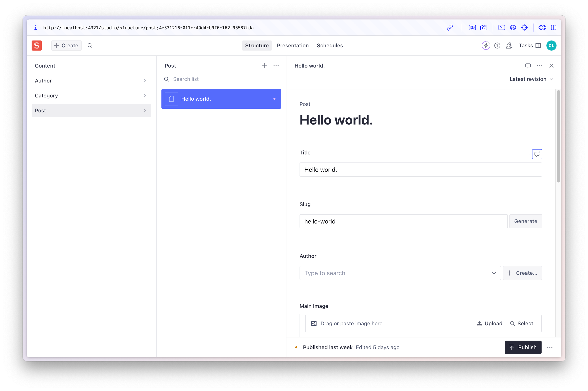
Task: Open the Latest revision dropdown
Action: [x=531, y=79]
